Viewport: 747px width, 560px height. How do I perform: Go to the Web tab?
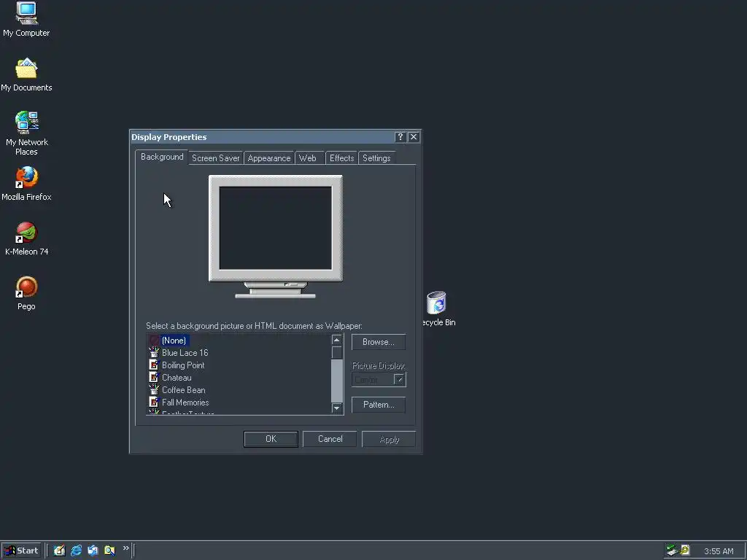pyautogui.click(x=308, y=158)
